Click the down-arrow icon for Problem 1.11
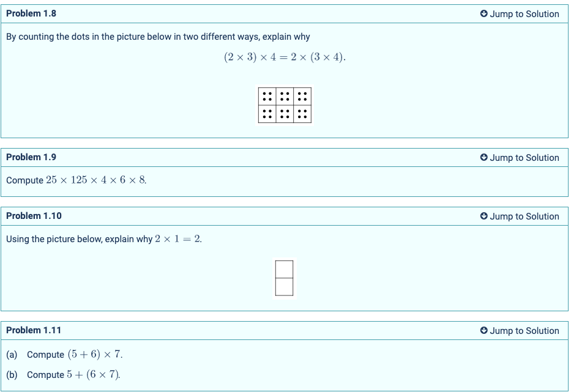 tap(483, 331)
